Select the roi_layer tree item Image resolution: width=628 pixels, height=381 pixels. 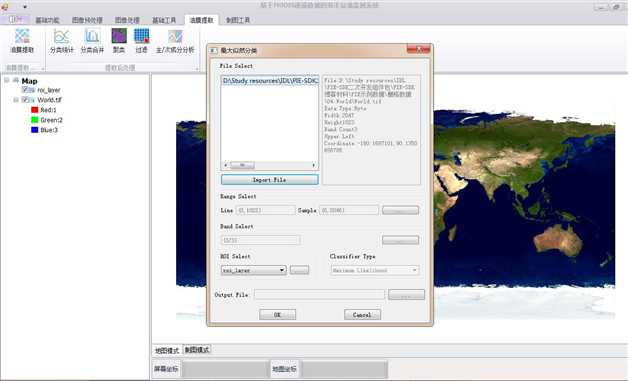49,90
